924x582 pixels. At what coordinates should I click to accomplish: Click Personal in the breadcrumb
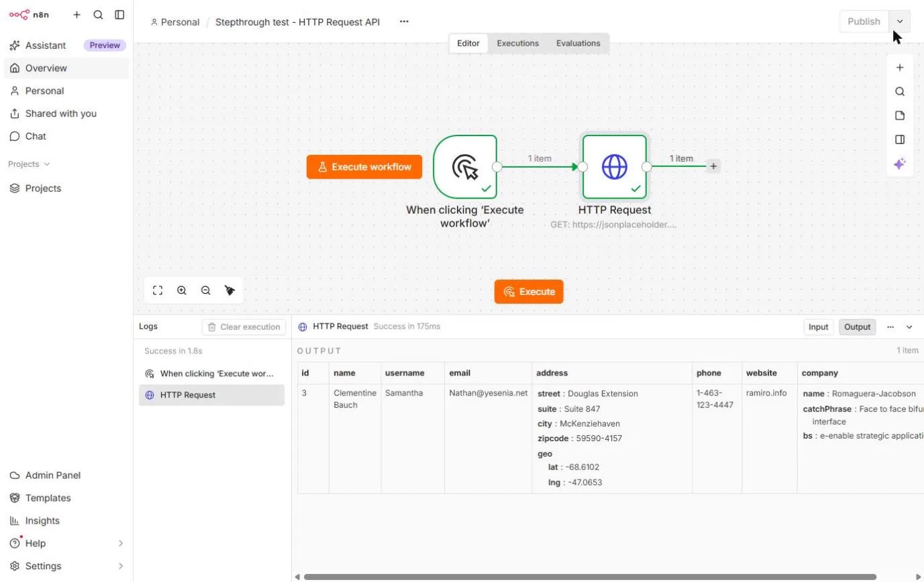(x=175, y=22)
